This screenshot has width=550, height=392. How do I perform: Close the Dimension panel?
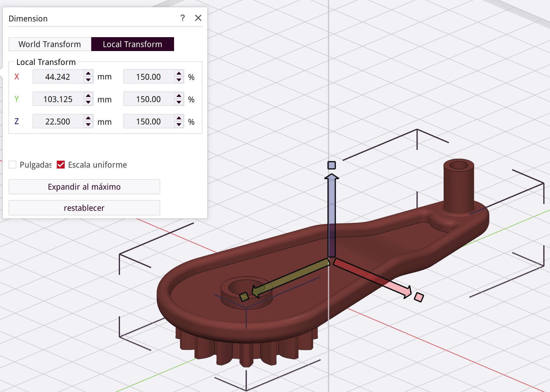tap(198, 18)
